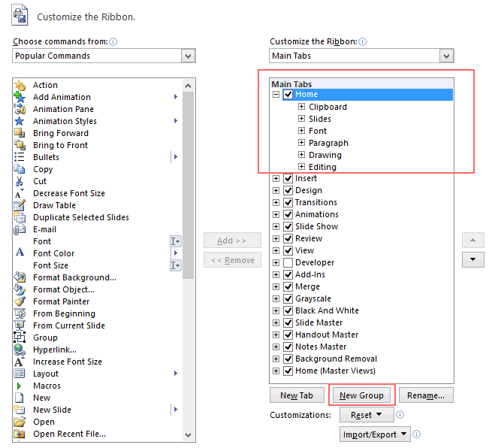Click the Hyperlink globe icon
The width and height of the screenshot is (492, 448).
click(20, 350)
